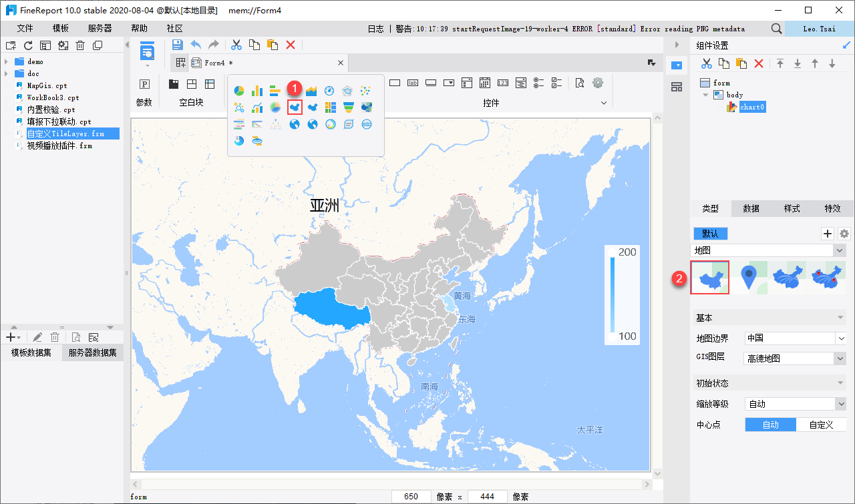Open the 帮助 menu
Viewport: 855px width, 504px height.
(140, 29)
